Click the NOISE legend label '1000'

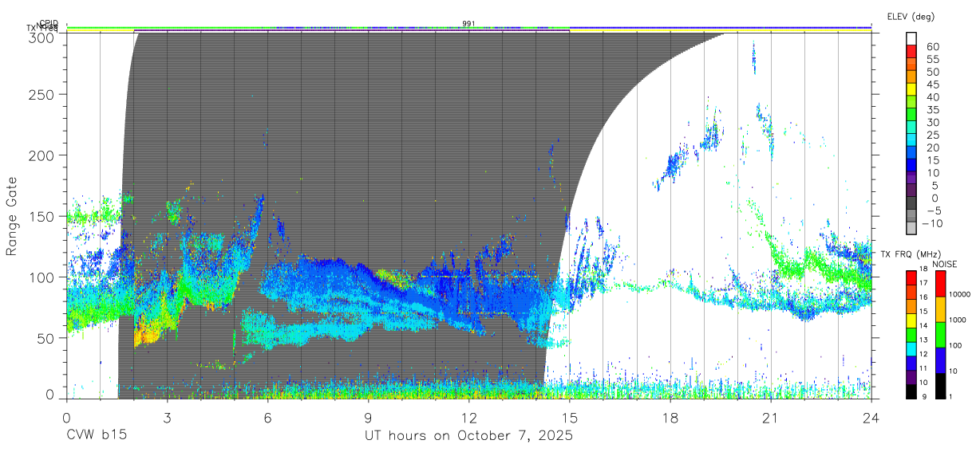tap(956, 320)
